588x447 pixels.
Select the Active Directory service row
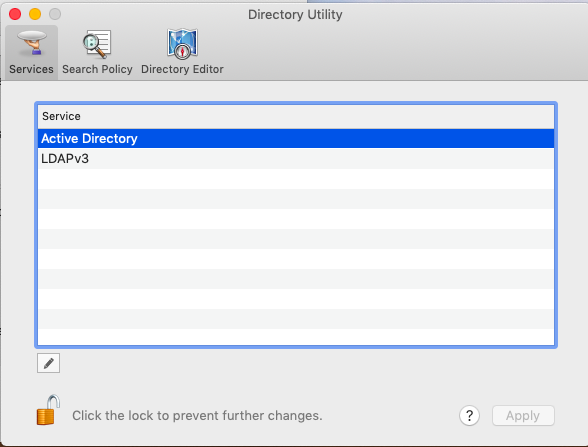[x=296, y=138]
